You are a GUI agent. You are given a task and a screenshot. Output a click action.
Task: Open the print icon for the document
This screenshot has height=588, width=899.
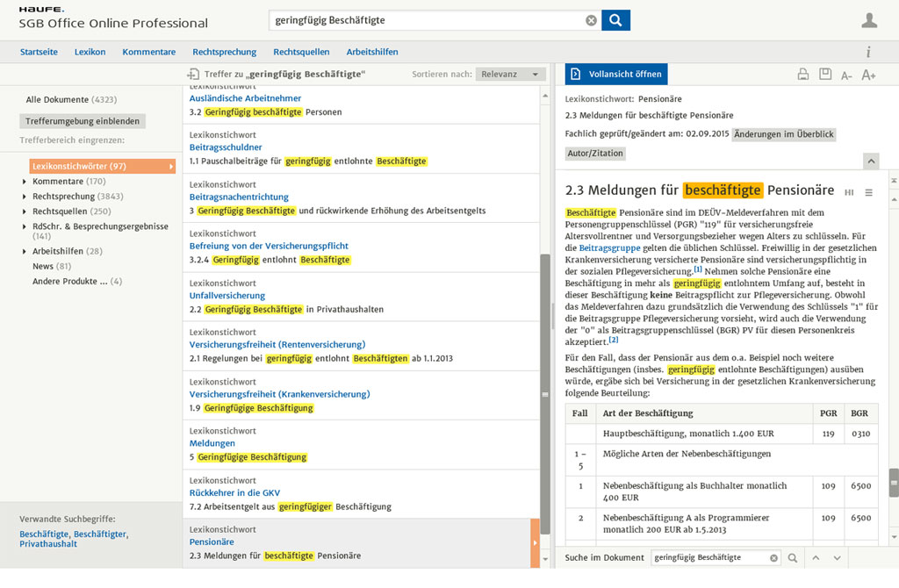(x=802, y=75)
